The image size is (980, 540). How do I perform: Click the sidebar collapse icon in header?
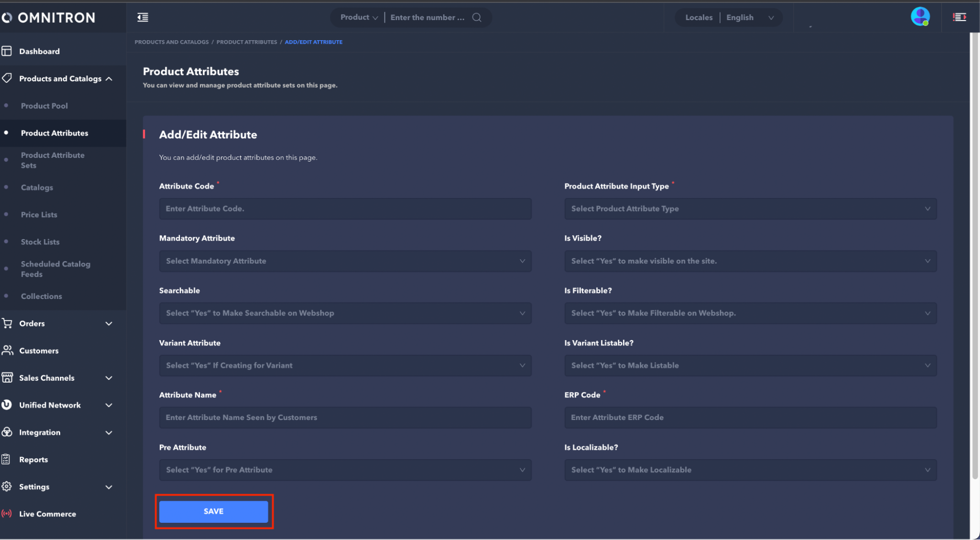tap(143, 18)
